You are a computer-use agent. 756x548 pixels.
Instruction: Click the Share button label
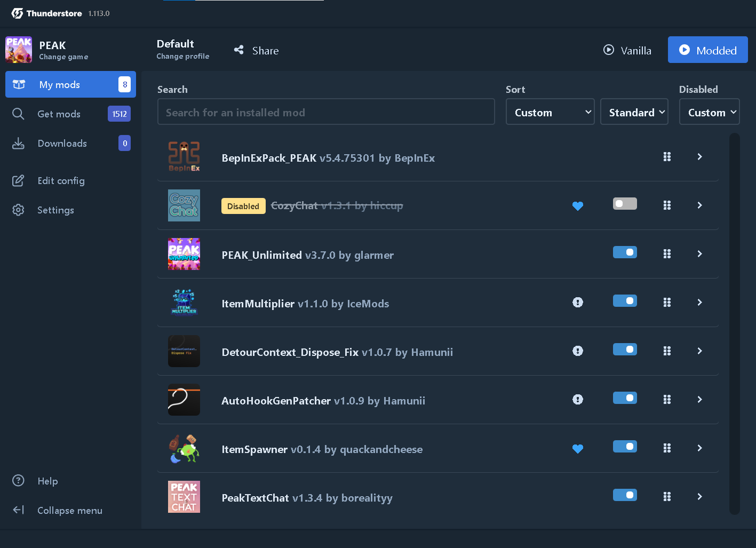tap(266, 51)
